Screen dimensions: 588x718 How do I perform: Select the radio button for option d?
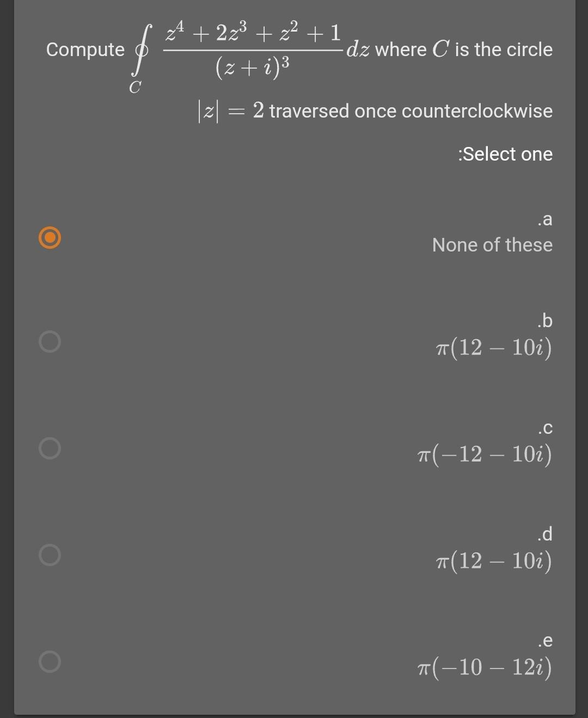coord(50,554)
